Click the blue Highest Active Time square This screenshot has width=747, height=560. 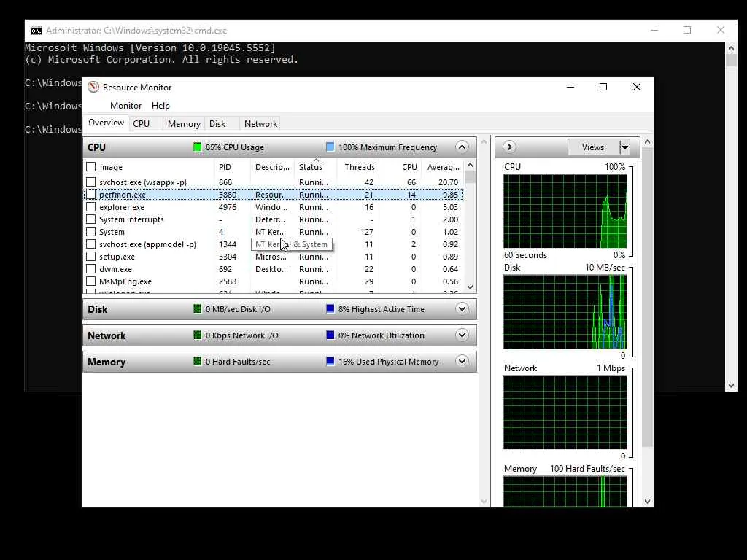[330, 309]
